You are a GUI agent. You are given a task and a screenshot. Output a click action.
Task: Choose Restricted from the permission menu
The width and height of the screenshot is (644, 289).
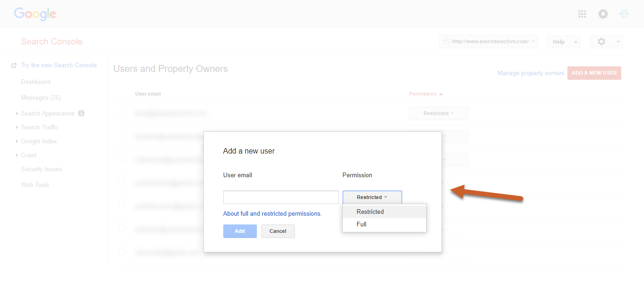click(370, 212)
